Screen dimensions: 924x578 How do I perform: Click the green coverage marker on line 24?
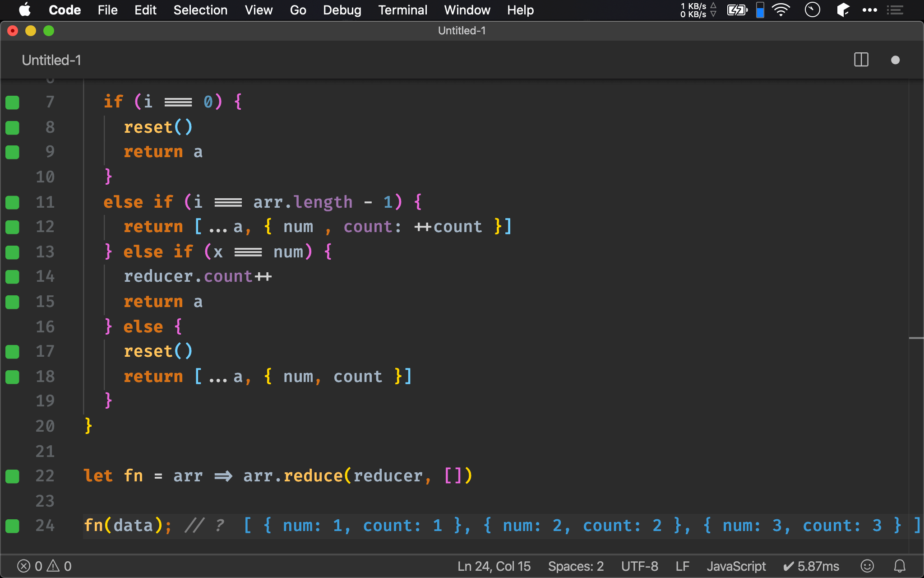[13, 526]
